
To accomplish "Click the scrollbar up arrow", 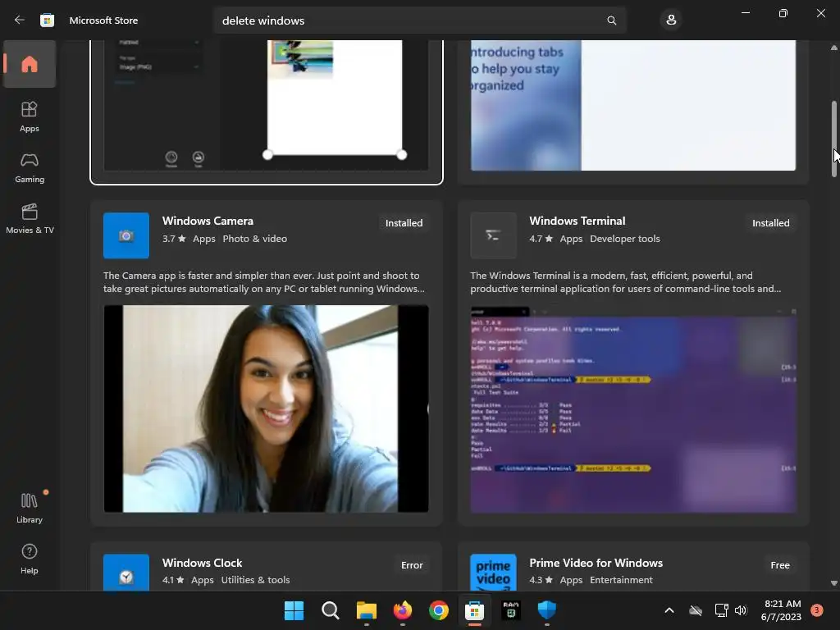I will 834,48.
